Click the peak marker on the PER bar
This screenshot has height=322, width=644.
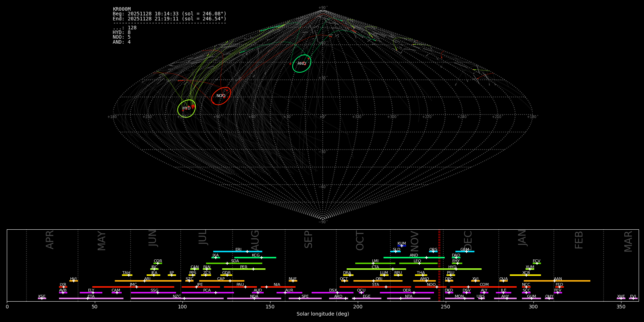tap(253, 269)
